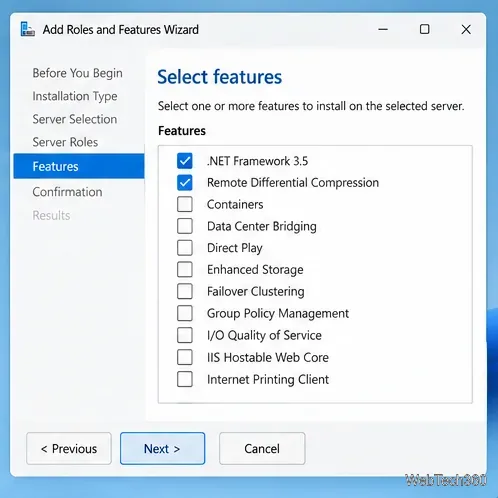Click the .NET Framework 3.5 label
Image resolution: width=498 pixels, height=498 pixels.
257,161
